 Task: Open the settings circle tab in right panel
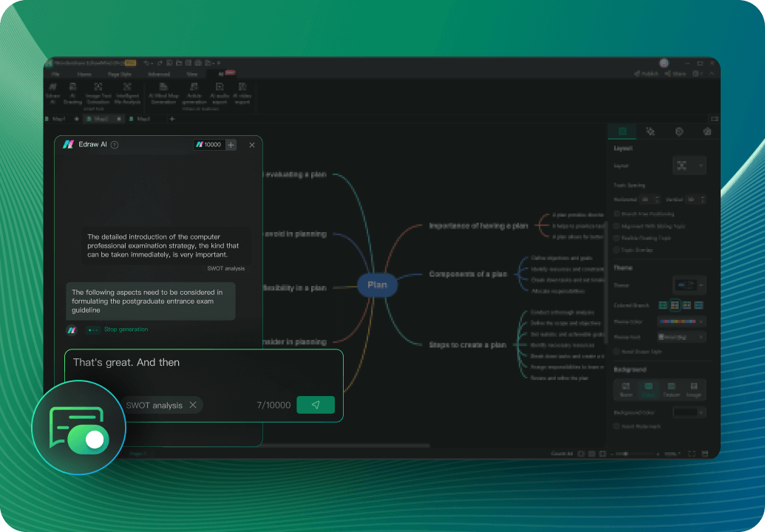679,132
